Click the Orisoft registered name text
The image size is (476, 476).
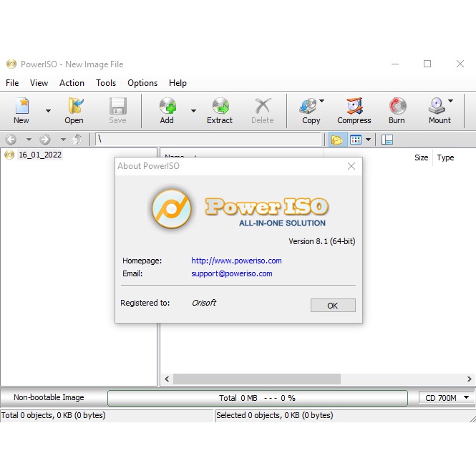(x=204, y=303)
